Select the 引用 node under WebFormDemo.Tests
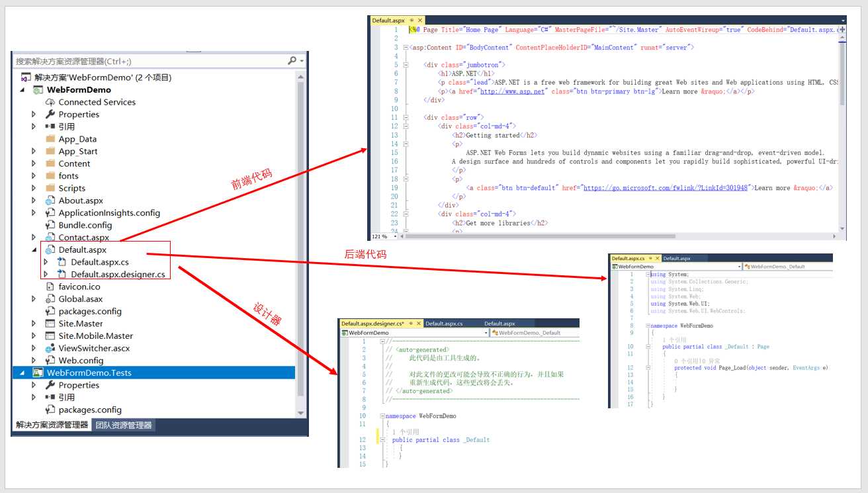868x493 pixels. [x=66, y=398]
